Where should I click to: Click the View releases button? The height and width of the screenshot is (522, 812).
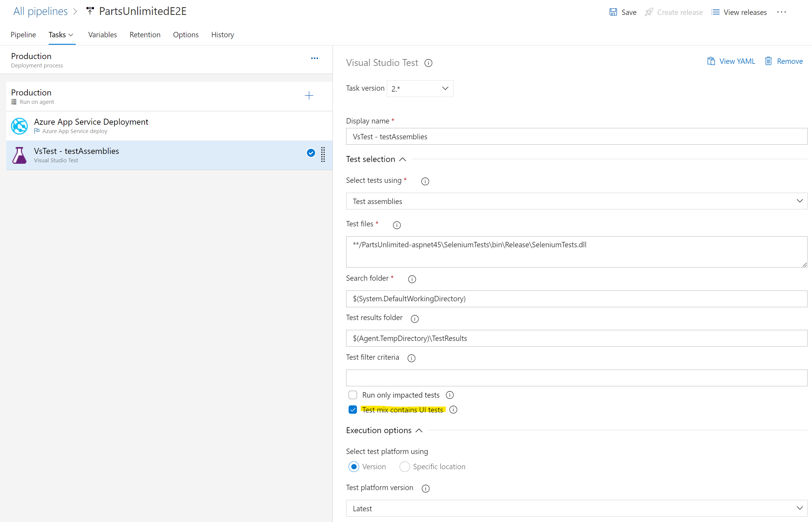tap(738, 12)
